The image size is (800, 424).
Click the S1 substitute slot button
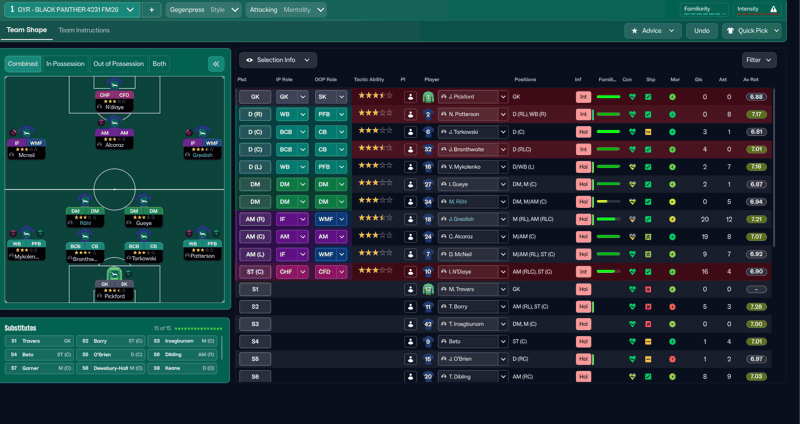255,289
